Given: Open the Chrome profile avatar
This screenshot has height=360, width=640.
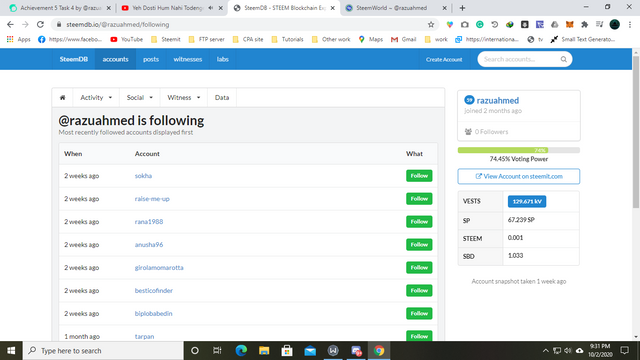Looking at the screenshot, I should point(615,24).
